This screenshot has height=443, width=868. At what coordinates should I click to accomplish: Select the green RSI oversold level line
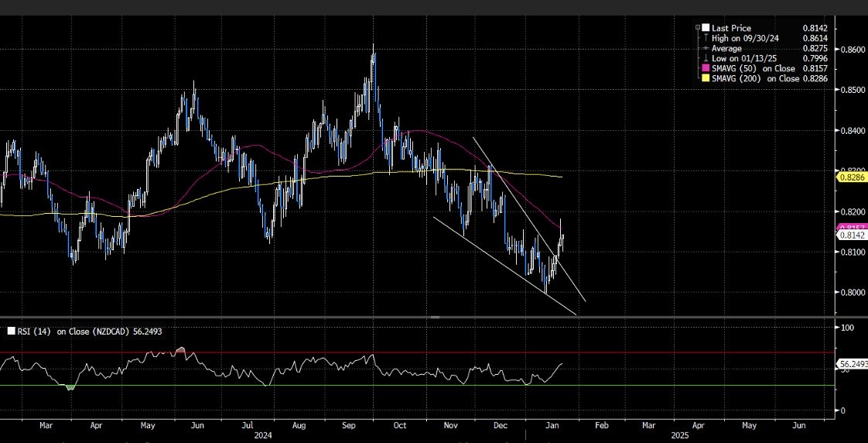pos(416,386)
